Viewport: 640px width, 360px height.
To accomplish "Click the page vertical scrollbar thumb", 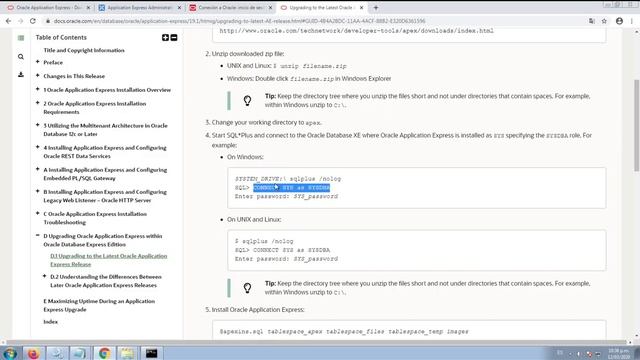I will (x=636, y=125).
